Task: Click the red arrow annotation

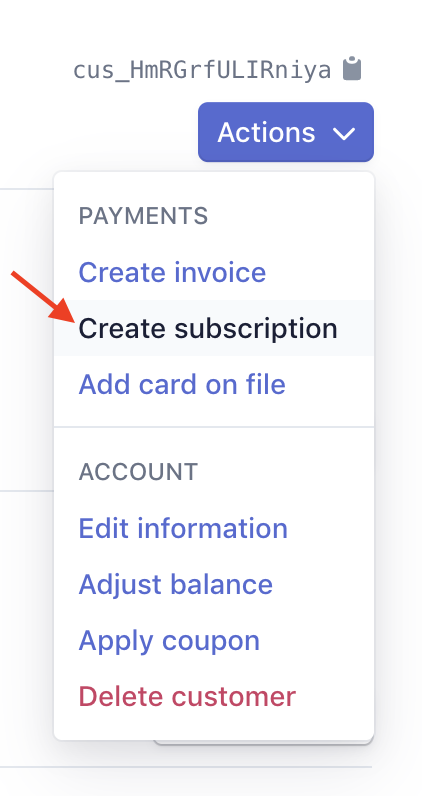Action: click(43, 296)
